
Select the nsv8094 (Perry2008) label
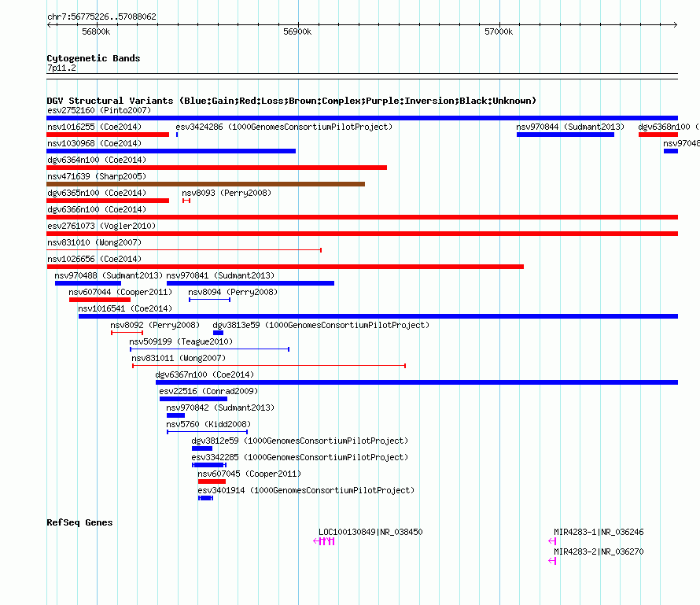(233, 292)
